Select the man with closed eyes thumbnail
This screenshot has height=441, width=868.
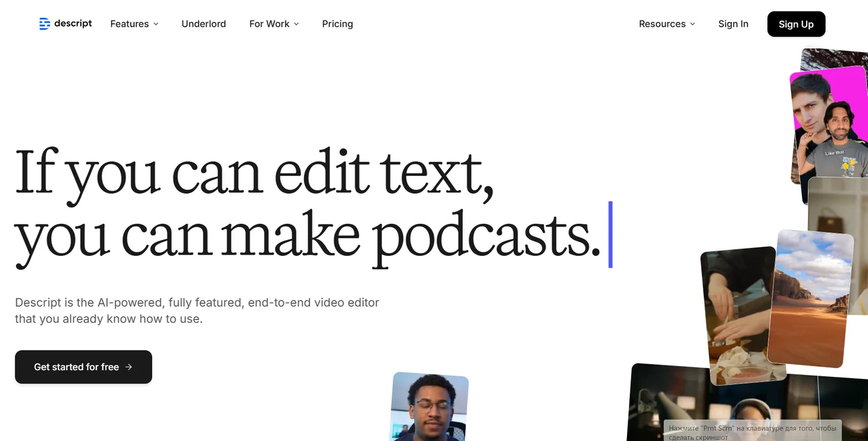tap(429, 406)
